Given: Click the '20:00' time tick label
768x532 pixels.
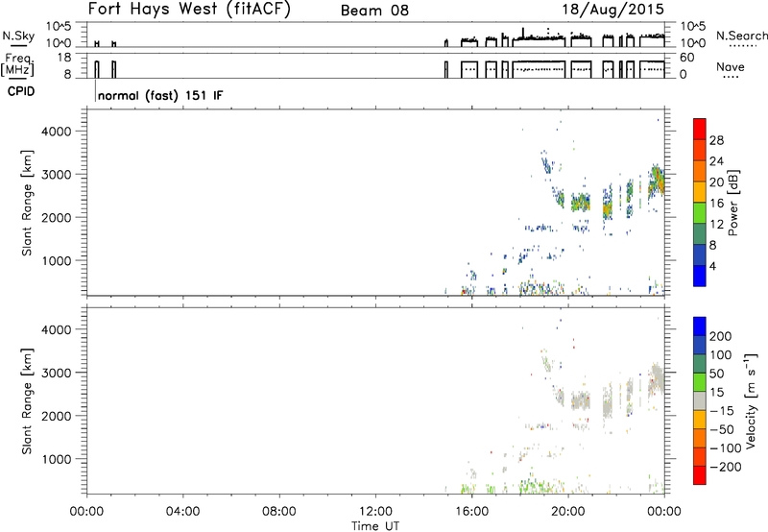Looking at the screenshot, I should 568,512.
